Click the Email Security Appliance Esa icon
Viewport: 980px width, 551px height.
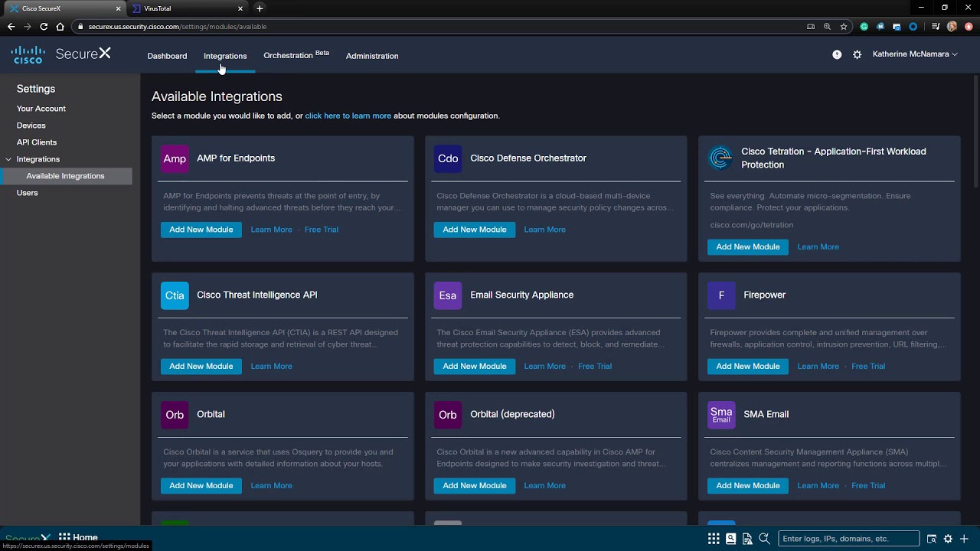(x=448, y=295)
